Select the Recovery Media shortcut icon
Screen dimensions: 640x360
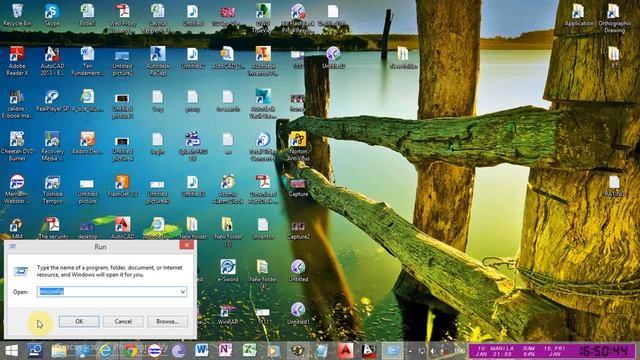click(x=52, y=146)
